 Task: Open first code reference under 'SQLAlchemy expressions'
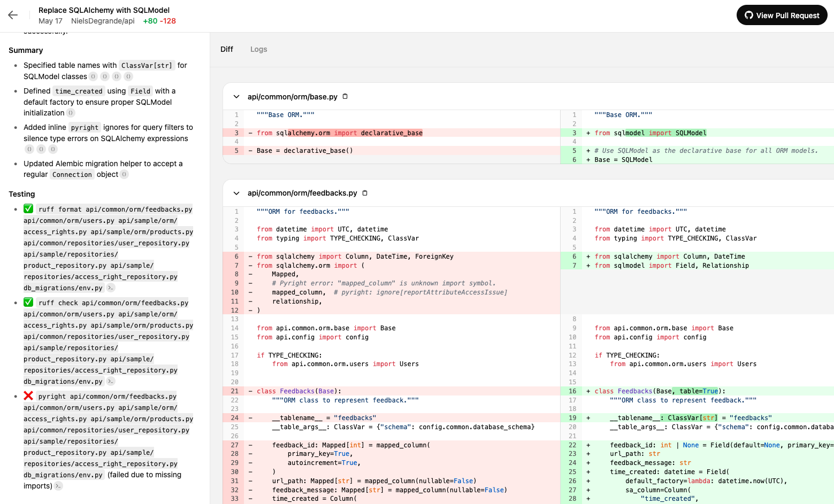click(29, 149)
